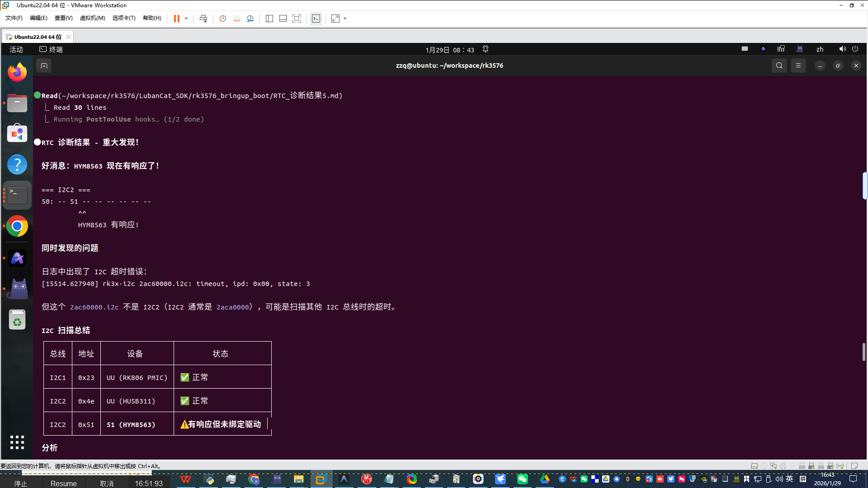Image resolution: width=868 pixels, height=488 pixels.
Task: Add a new terminal tab
Action: 44,66
